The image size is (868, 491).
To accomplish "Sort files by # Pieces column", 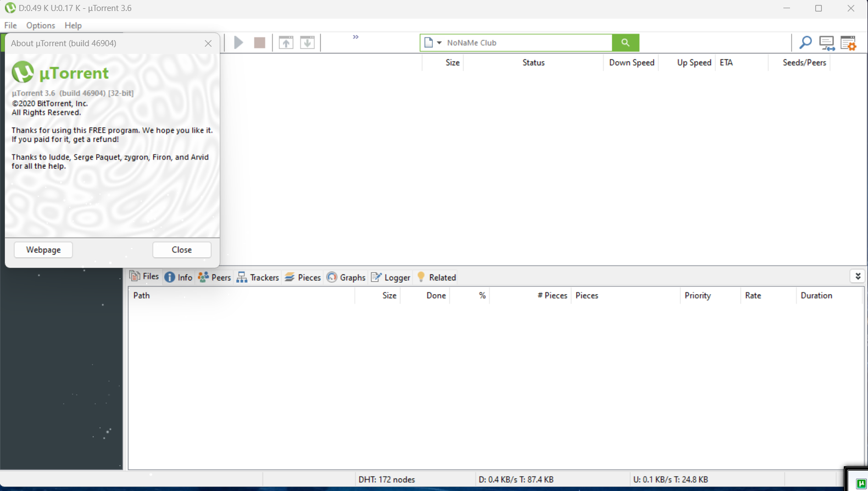I will (531, 295).
